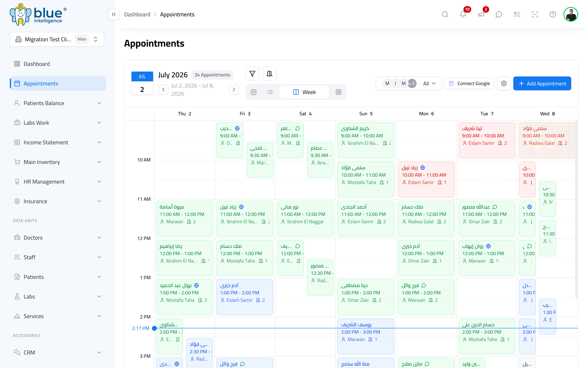Open the search icon in header
Viewport: 588px width, 368px height.
445,14
